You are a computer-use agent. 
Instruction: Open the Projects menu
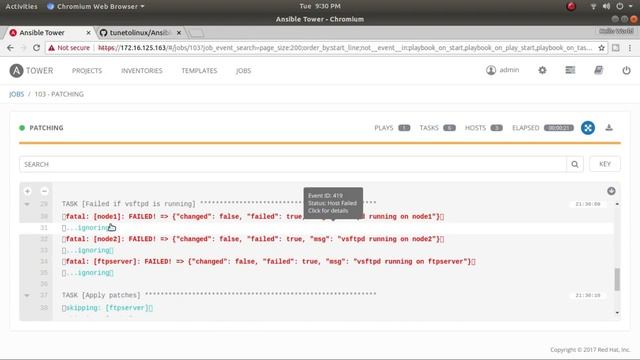(x=87, y=71)
